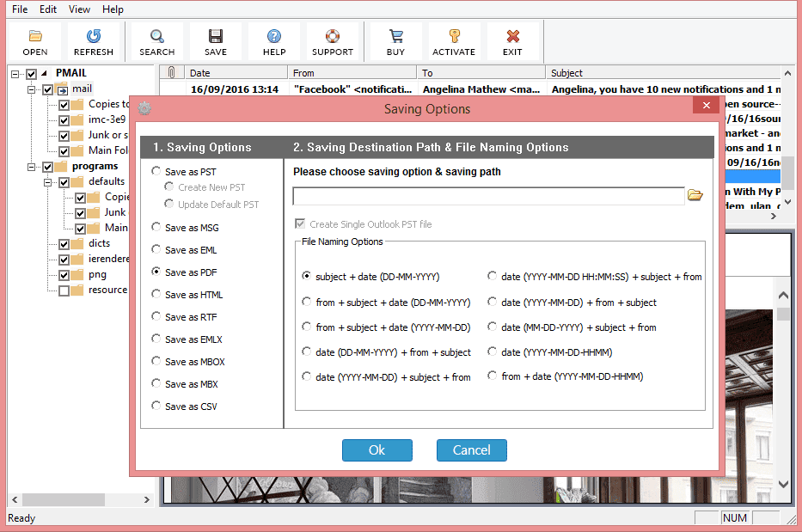Choose from + subject + date (DD-MM-YYYY) naming
The image size is (802, 532).
pyautogui.click(x=306, y=301)
